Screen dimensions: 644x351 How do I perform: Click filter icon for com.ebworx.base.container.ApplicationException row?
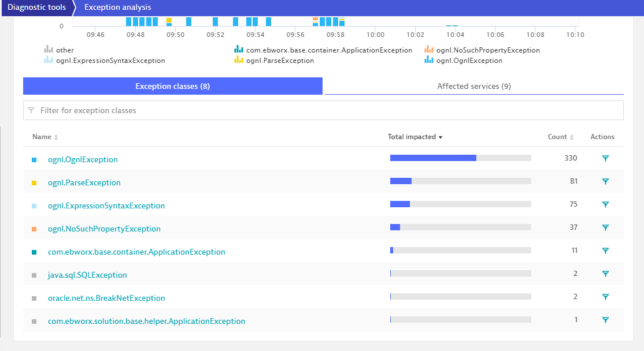point(605,251)
